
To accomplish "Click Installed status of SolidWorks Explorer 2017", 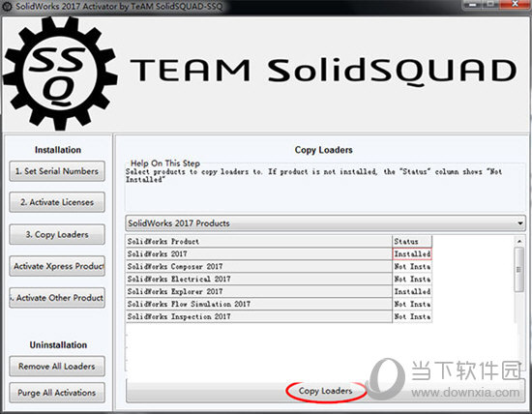I will (412, 291).
